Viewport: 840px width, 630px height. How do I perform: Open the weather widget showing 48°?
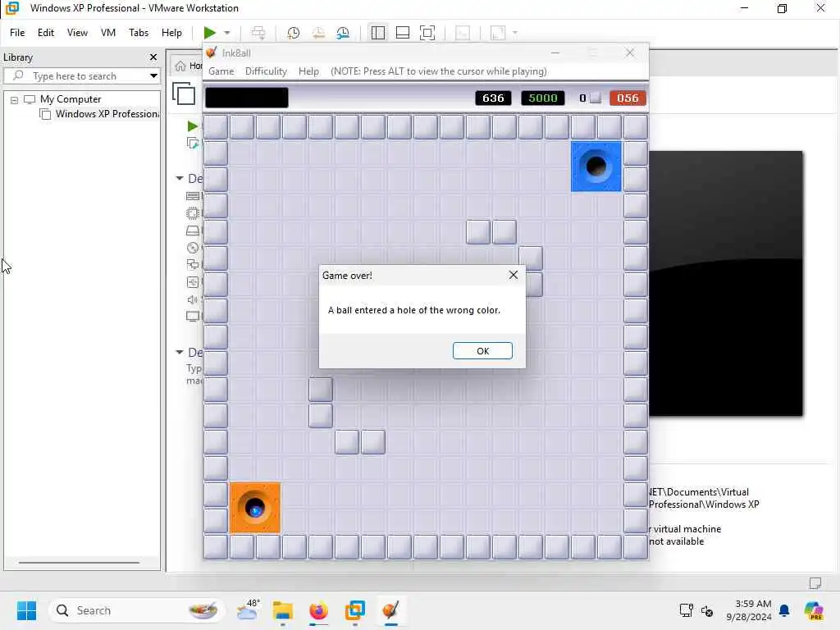[x=249, y=610]
